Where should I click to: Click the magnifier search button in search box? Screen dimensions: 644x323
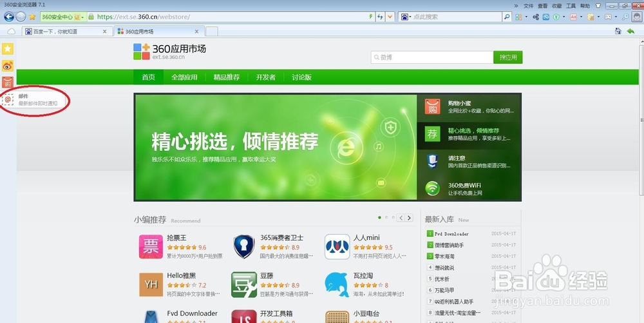(x=507, y=17)
